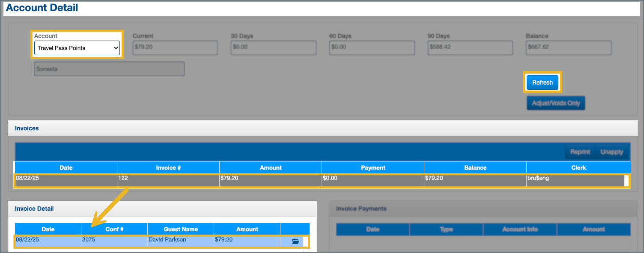Screen dimensions: 644x253
Task: Select the 30 Days amount field
Action: tap(273, 48)
